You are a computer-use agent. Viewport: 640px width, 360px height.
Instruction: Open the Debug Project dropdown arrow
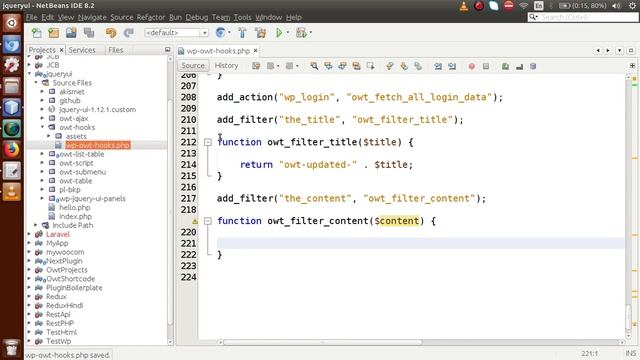tap(311, 33)
